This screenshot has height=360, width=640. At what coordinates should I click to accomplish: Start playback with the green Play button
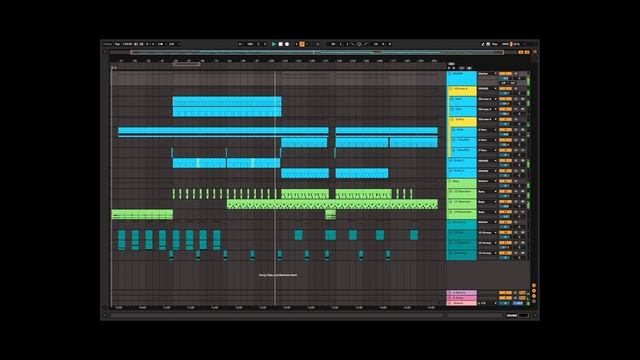tap(273, 44)
